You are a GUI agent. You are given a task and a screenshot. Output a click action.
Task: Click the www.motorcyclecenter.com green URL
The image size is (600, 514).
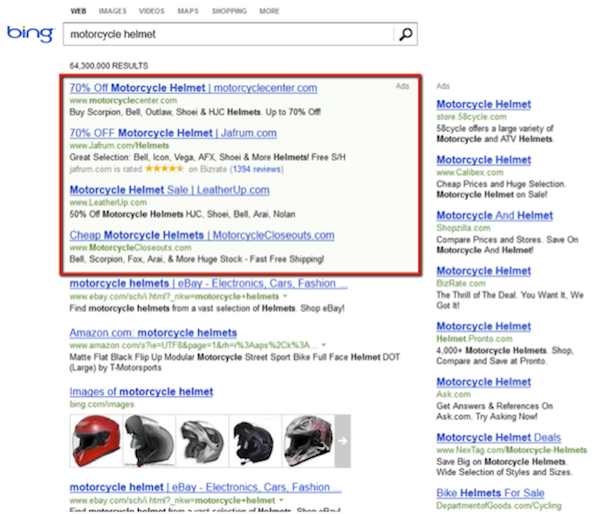[123, 100]
